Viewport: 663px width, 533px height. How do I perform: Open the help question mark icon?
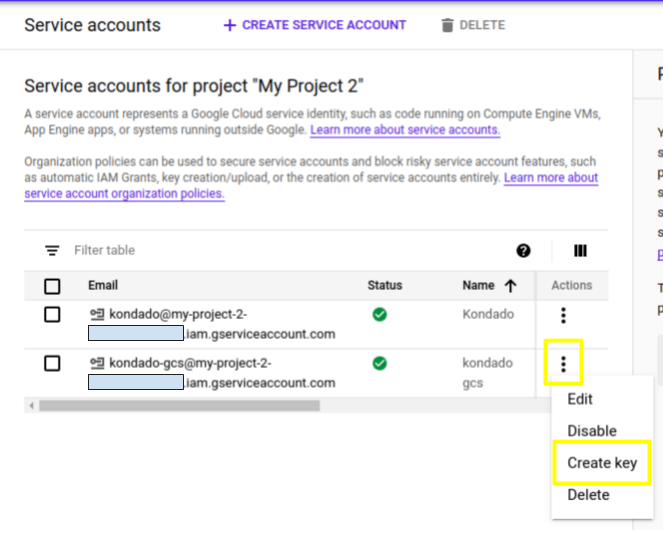coord(523,251)
